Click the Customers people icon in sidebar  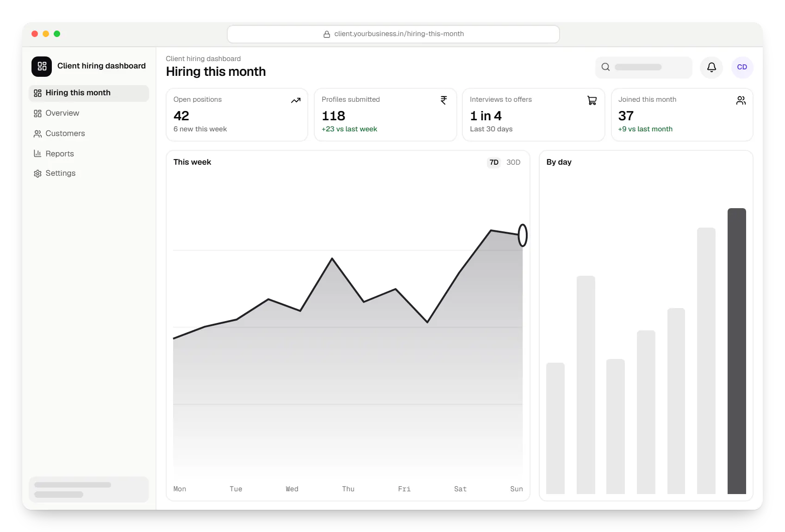coord(37,134)
